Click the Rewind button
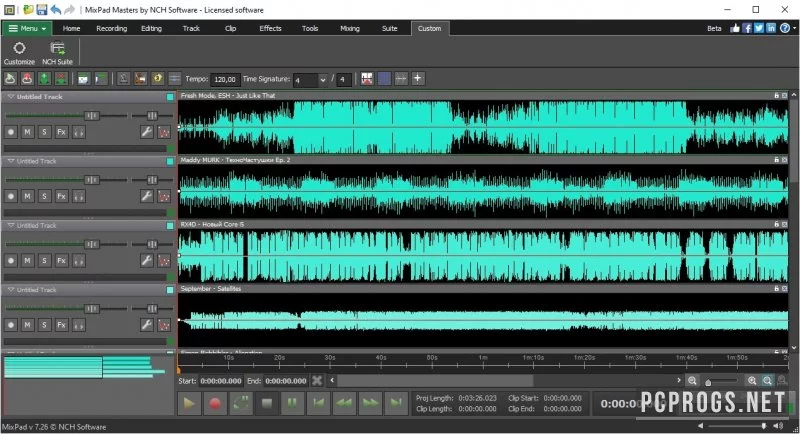The image size is (800, 434). click(x=344, y=403)
